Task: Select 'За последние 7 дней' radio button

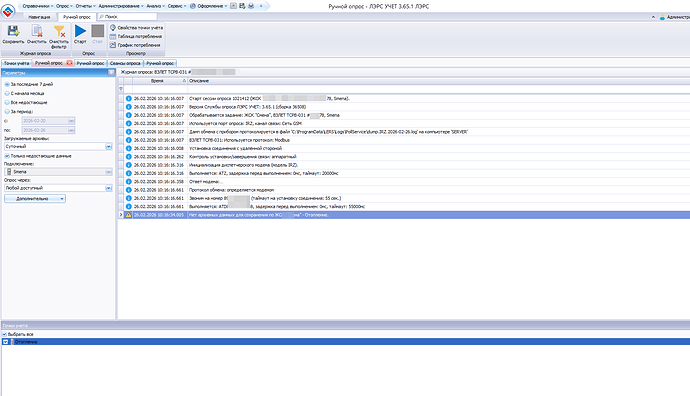Action: coord(7,84)
